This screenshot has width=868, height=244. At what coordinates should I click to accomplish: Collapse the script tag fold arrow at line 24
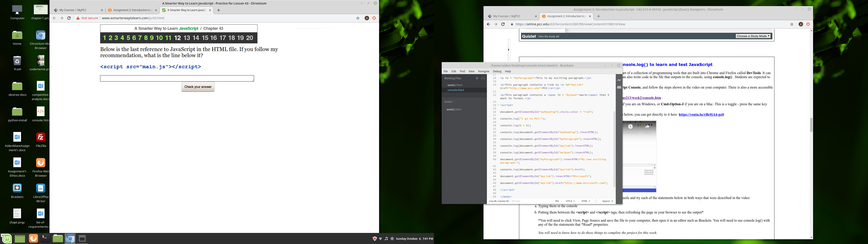pos(498,105)
